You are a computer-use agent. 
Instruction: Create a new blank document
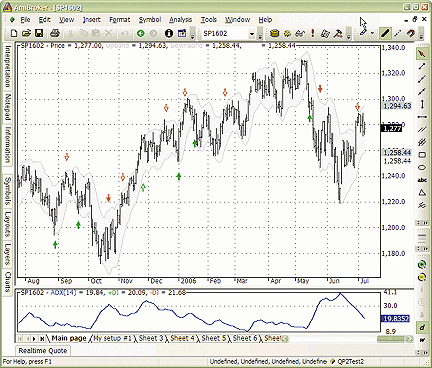pyautogui.click(x=14, y=33)
